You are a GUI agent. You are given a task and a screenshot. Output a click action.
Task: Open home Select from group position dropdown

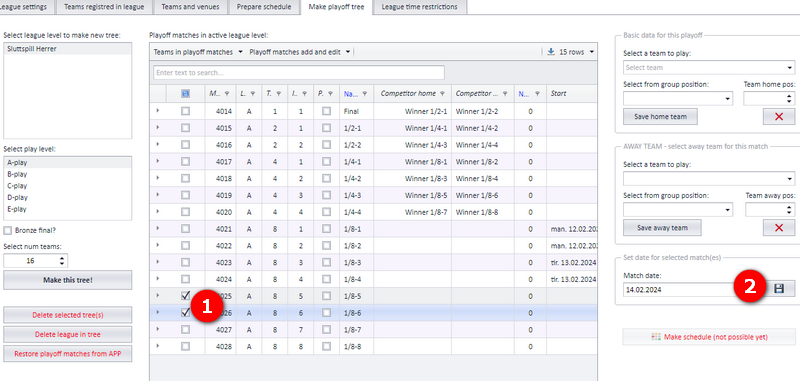(678, 99)
